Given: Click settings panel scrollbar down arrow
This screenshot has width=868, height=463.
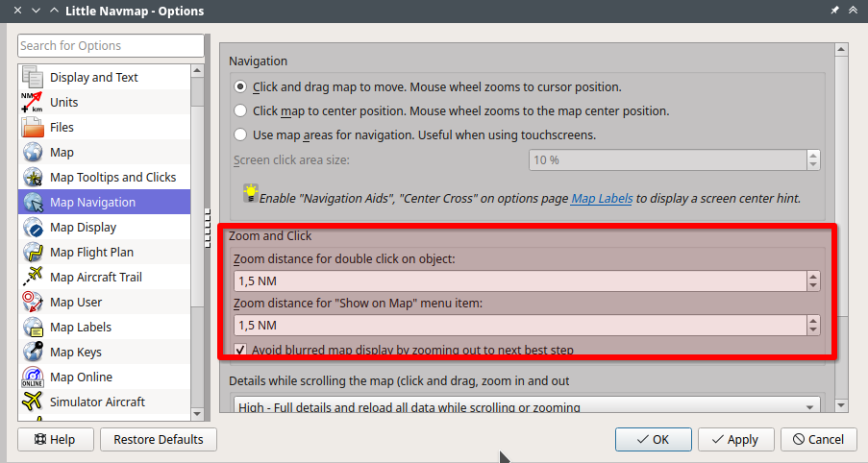Looking at the screenshot, I should [x=841, y=405].
